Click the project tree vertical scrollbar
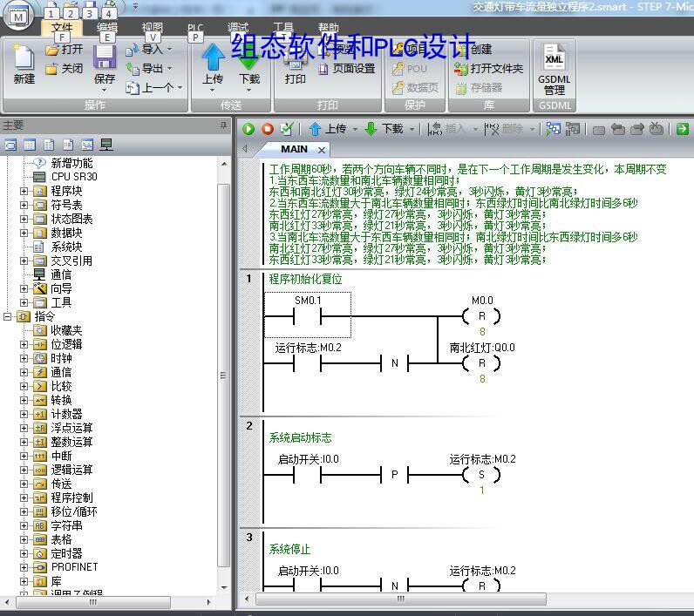Viewport: 694px width, 616px height. pyautogui.click(x=224, y=375)
